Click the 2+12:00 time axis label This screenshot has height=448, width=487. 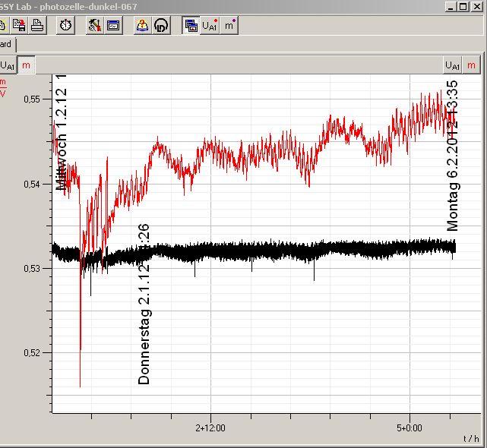(210, 428)
